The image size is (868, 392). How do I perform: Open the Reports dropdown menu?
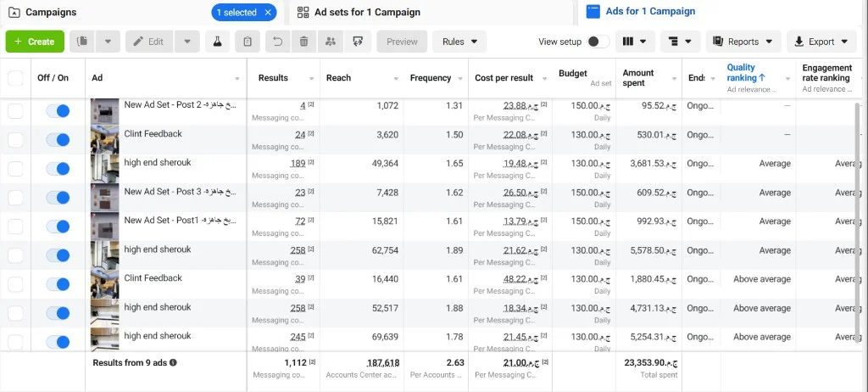coord(743,42)
